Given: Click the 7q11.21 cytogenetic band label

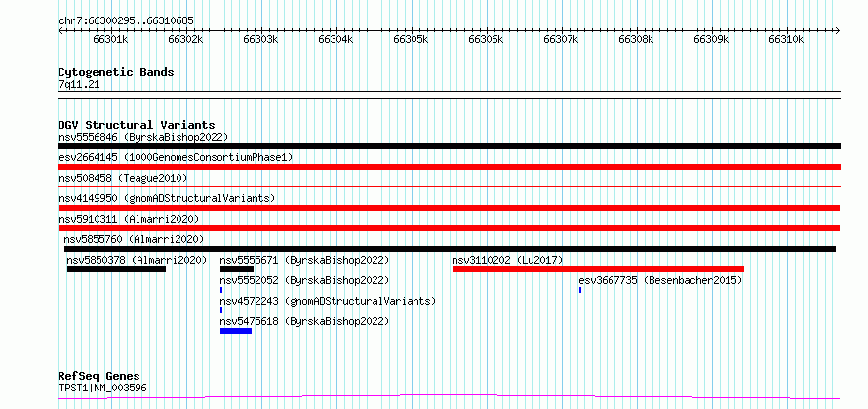Looking at the screenshot, I should click(79, 84).
